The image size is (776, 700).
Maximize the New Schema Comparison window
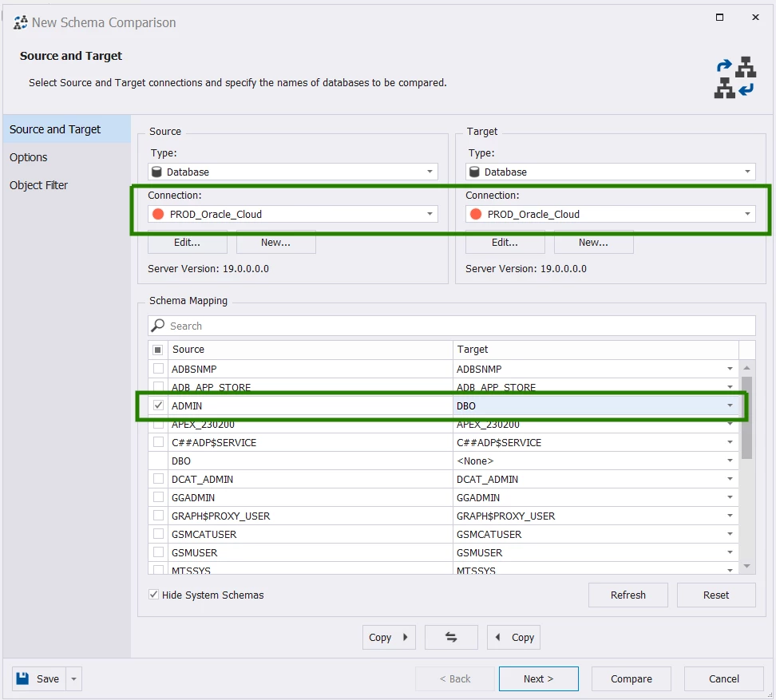pyautogui.click(x=719, y=18)
